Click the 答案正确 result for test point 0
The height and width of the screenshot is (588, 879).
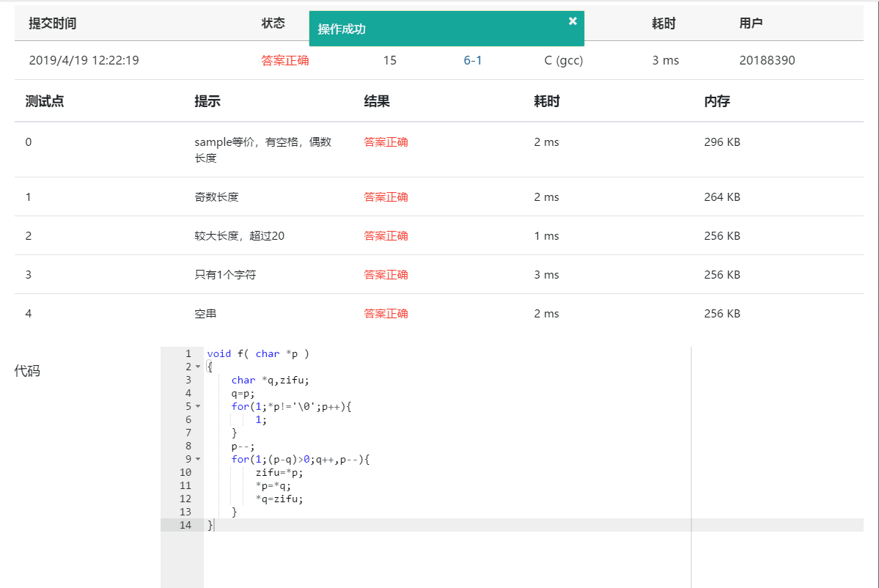click(386, 142)
